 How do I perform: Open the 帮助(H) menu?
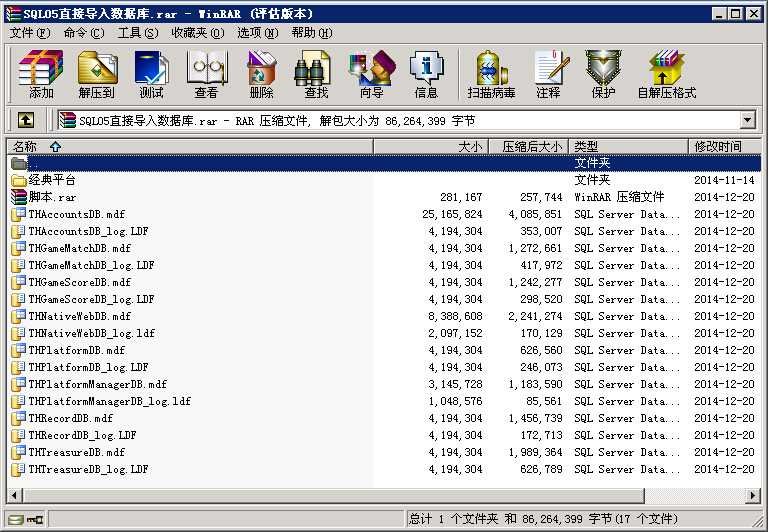point(312,33)
